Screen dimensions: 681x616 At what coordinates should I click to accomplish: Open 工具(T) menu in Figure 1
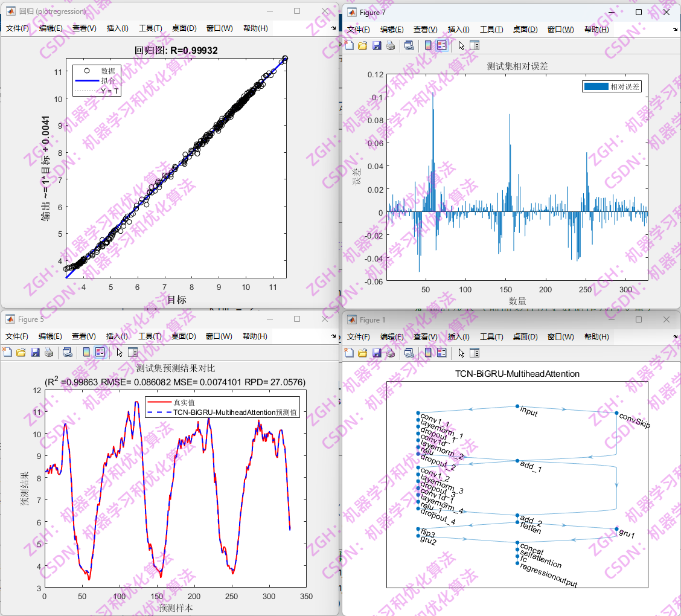coord(491,336)
